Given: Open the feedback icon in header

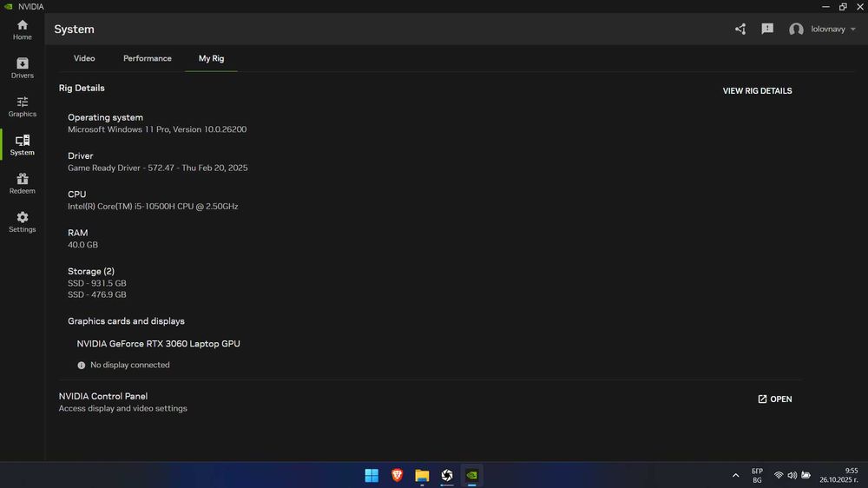Looking at the screenshot, I should (767, 29).
